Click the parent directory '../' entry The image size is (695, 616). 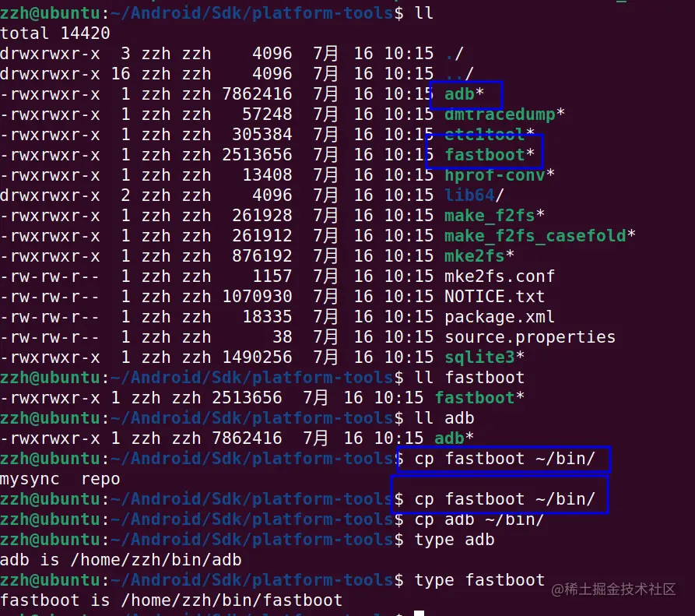point(459,74)
